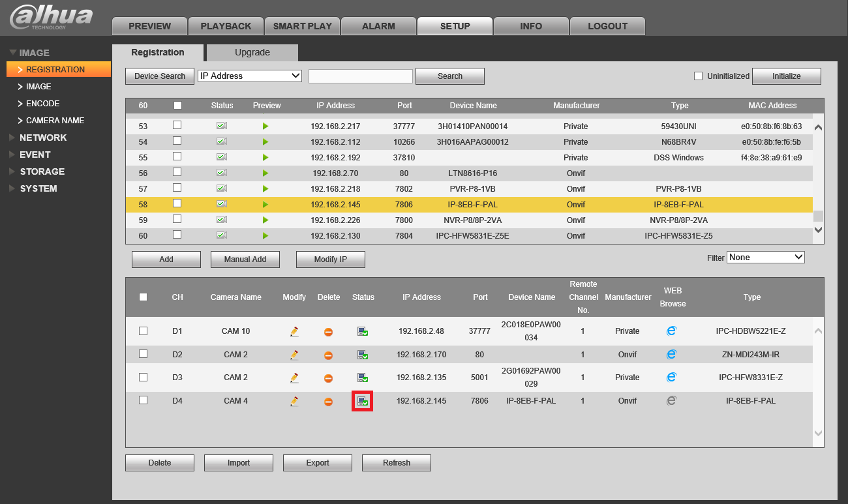This screenshot has width=848, height=504.
Task: Open the Filter None dropdown
Action: 766,258
